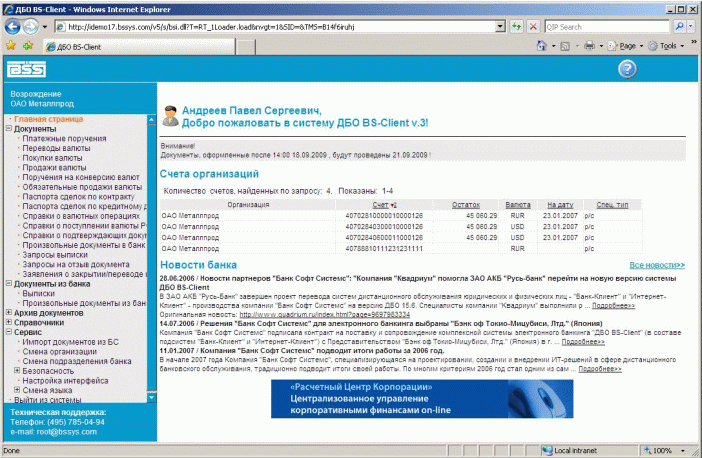Click the search magnifier icon
Screen dimensions: 702x458
click(x=680, y=27)
